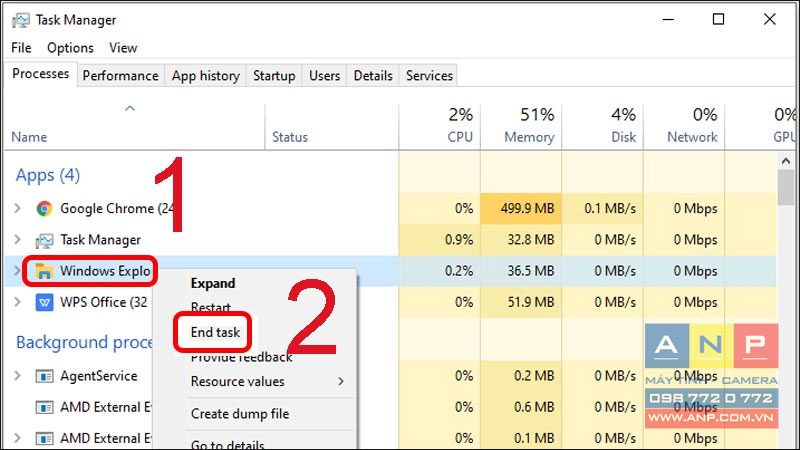Click the 0.9% CPU value
Image resolution: width=800 pixels, height=450 pixels.
[x=459, y=240]
